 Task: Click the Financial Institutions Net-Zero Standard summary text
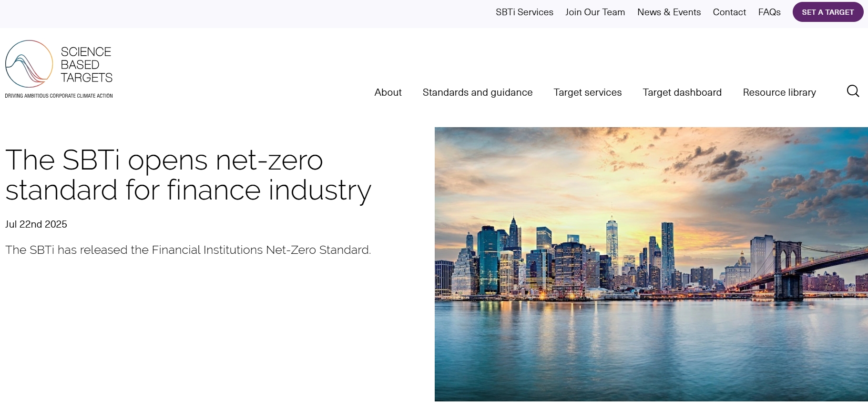[x=188, y=250]
